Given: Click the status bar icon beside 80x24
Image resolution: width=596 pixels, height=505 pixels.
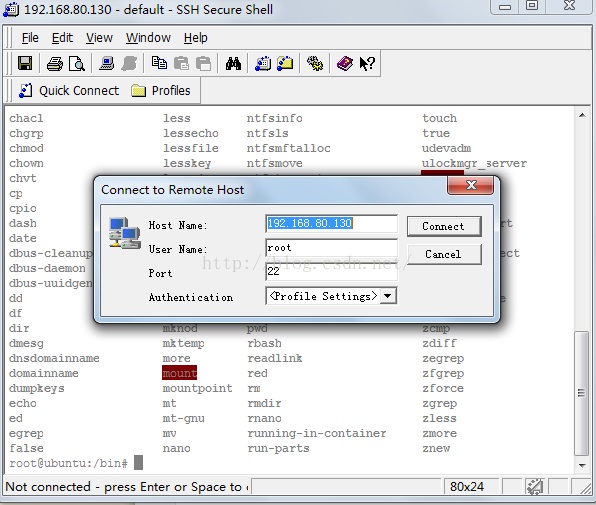Looking at the screenshot, I should coord(534,487).
